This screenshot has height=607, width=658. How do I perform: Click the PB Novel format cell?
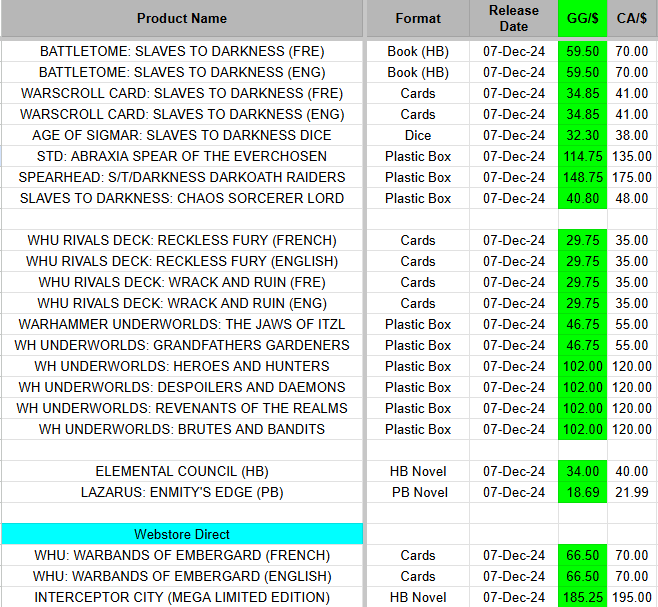coord(418,492)
